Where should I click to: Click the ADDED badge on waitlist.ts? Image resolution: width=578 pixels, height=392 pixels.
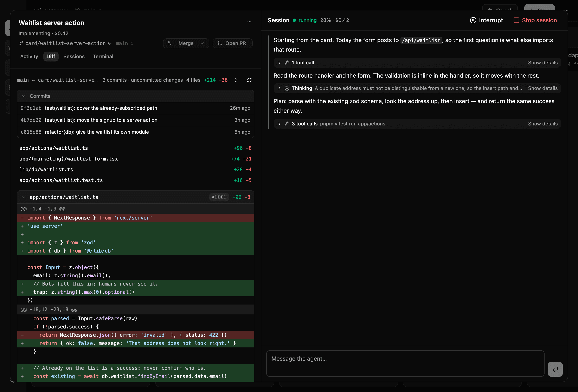point(219,197)
